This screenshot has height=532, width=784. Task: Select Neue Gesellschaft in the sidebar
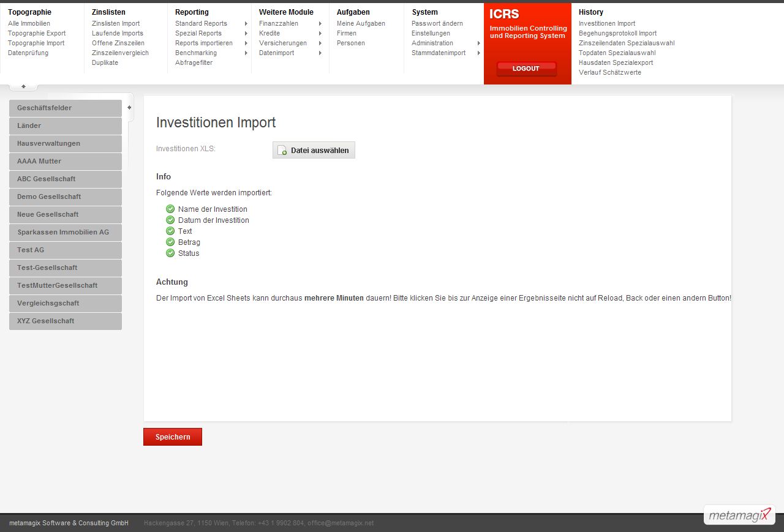pos(66,215)
